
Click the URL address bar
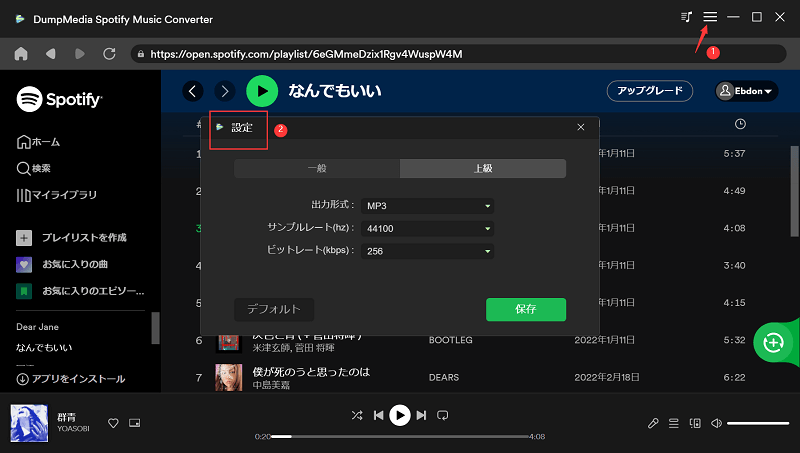(x=458, y=54)
